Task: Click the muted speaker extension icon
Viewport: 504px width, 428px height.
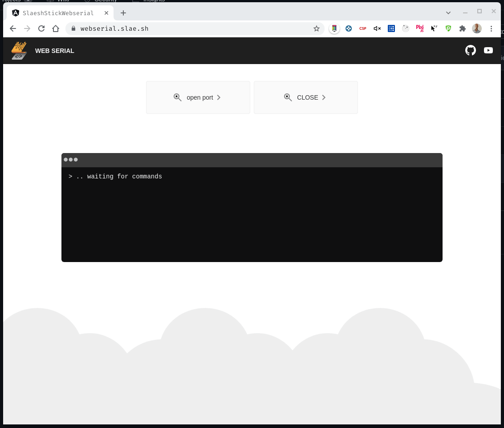Action: (377, 28)
